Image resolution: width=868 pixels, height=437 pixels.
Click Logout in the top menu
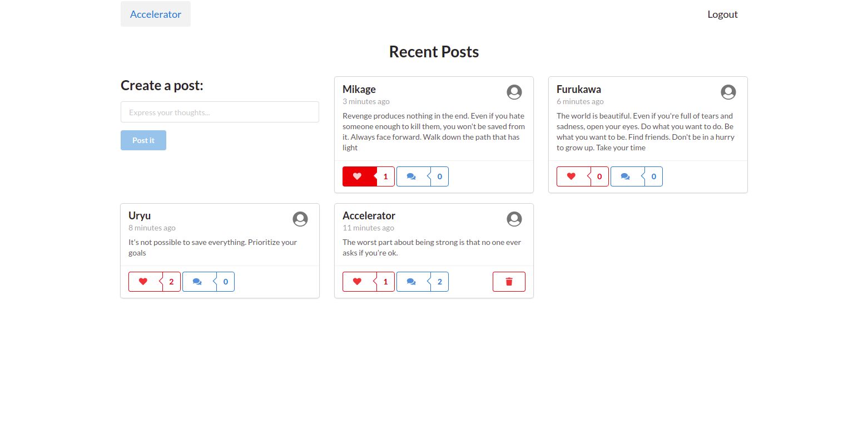point(722,14)
